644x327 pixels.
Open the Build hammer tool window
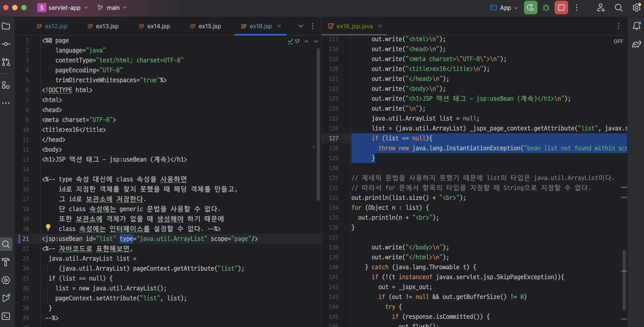(x=6, y=262)
